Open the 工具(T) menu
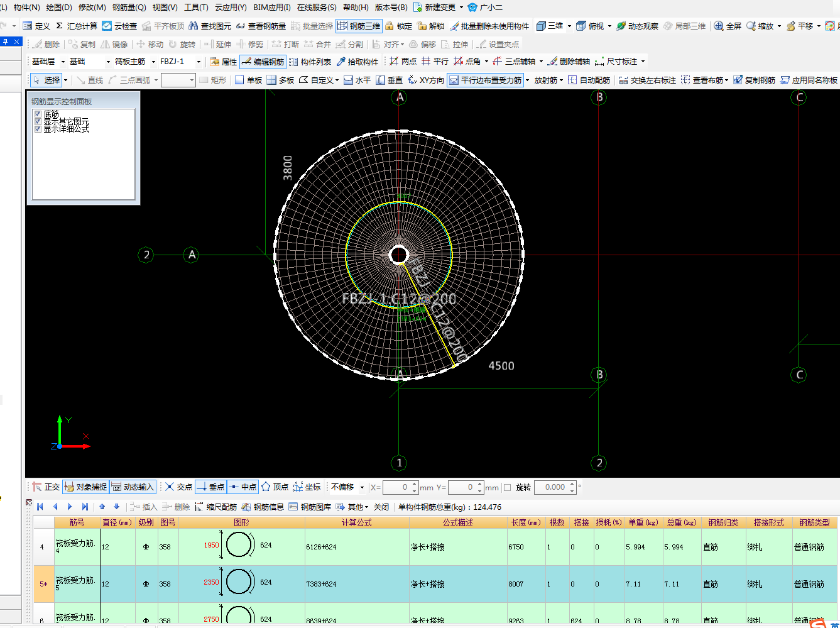The width and height of the screenshot is (840, 628). [x=196, y=8]
